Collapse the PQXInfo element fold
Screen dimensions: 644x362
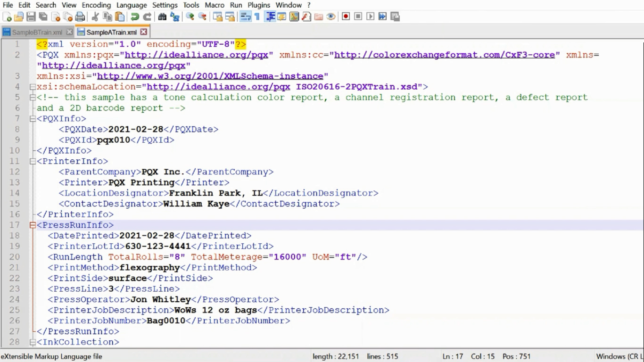33,119
